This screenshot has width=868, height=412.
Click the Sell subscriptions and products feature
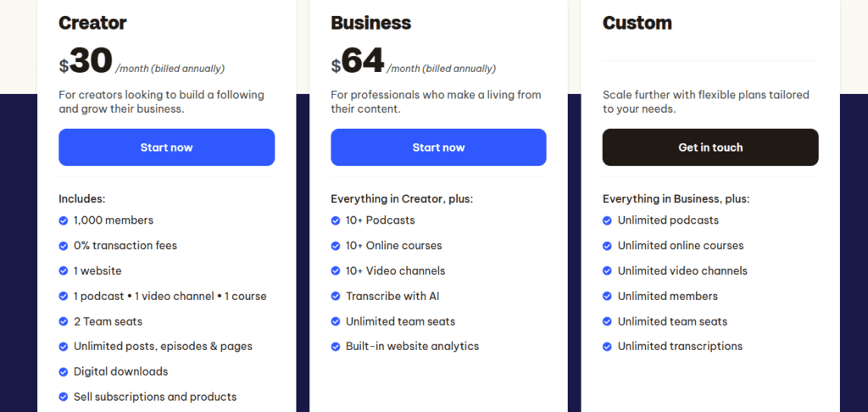[155, 397]
